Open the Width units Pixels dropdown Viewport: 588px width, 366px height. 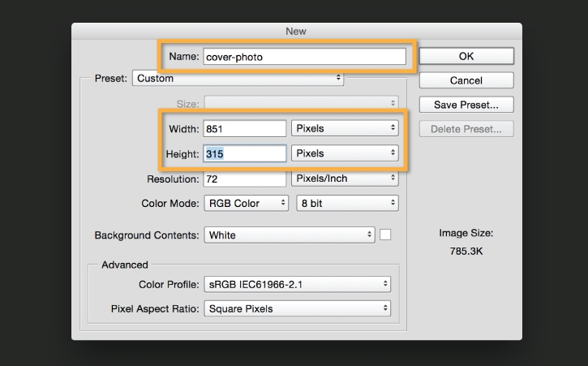pyautogui.click(x=346, y=128)
